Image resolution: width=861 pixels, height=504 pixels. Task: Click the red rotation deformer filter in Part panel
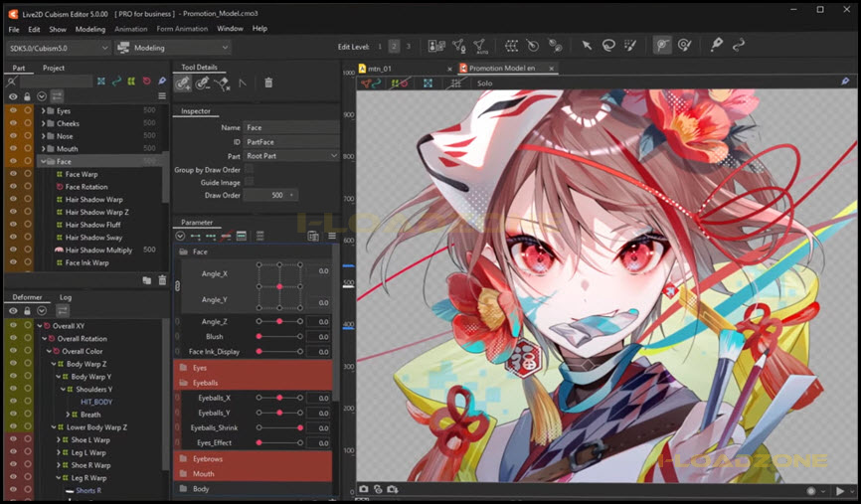(x=146, y=82)
